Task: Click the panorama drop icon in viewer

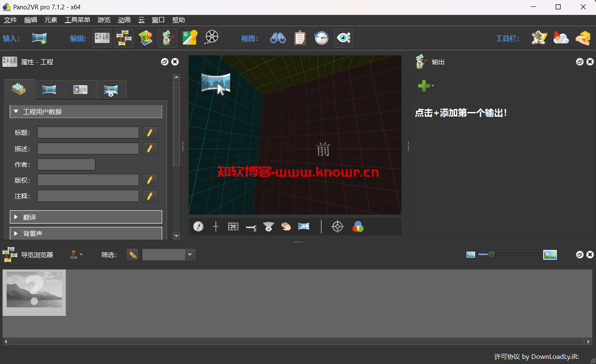Action: 216,83
